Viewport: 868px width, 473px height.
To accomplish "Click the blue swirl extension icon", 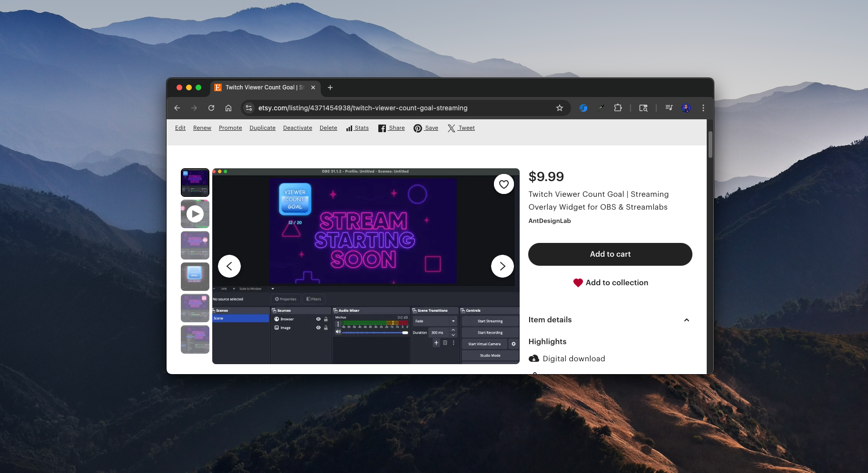I will pos(583,108).
